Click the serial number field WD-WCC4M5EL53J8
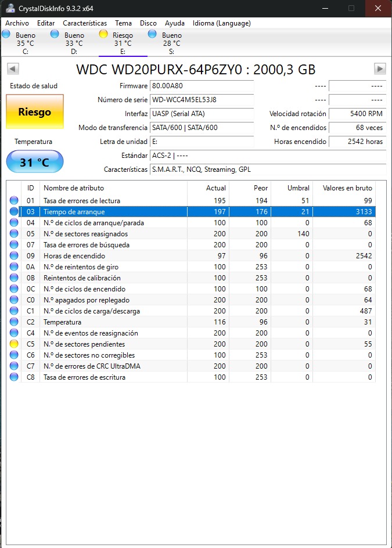392x548 pixels. pos(202,100)
